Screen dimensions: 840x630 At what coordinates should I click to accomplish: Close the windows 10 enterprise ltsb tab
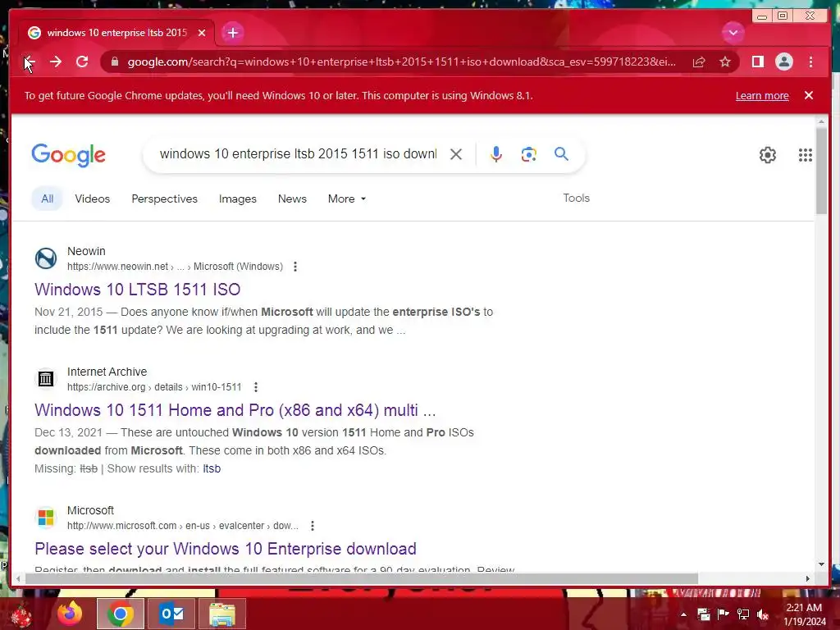202,33
